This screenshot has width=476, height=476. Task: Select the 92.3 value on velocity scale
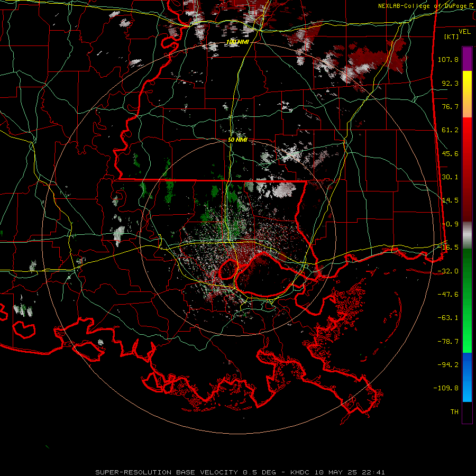click(x=450, y=83)
